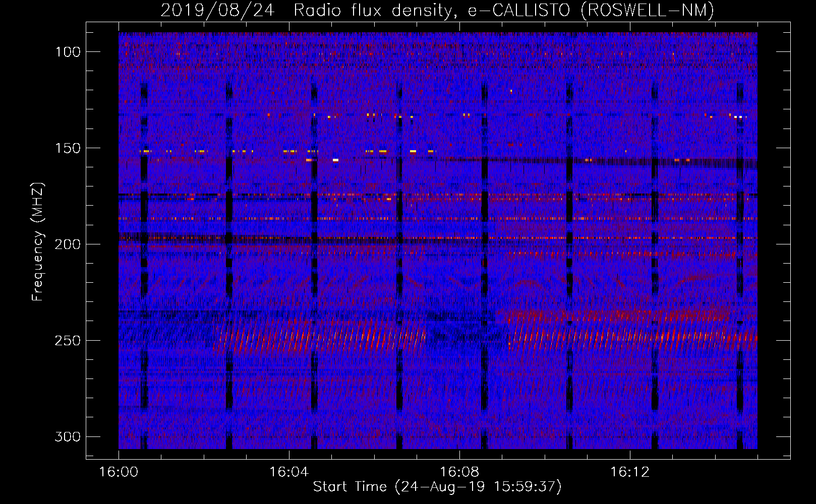Click the 16:08 time tick label
Screen dimensions: 816x504
point(459,472)
